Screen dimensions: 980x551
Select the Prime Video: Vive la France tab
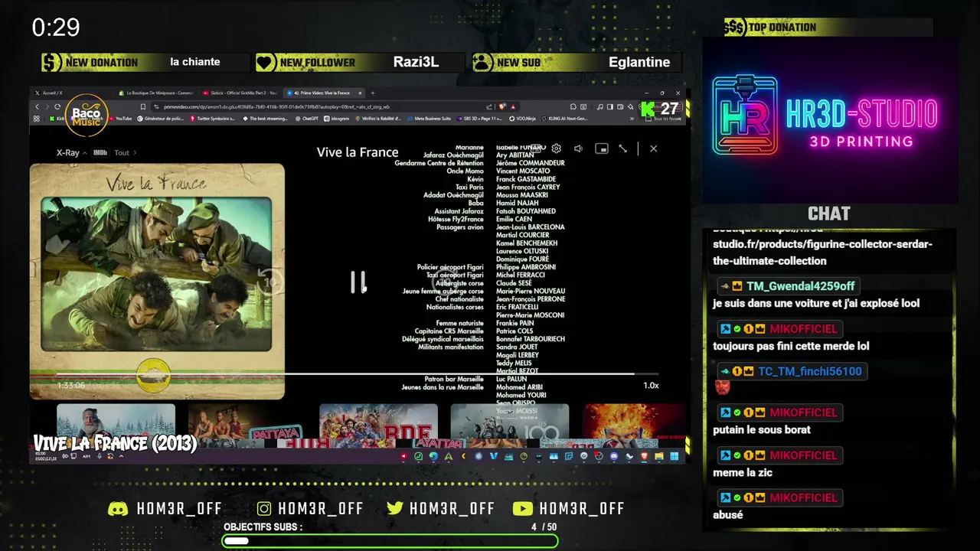(325, 93)
